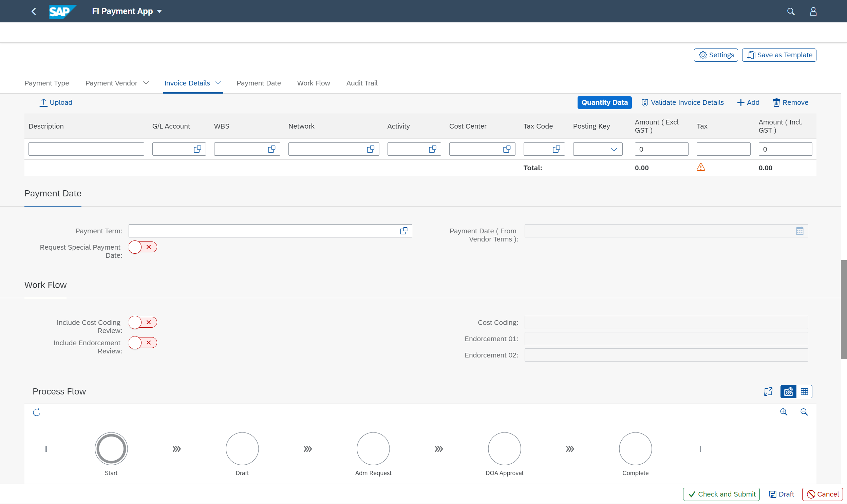Click Check and Submit
The width and height of the screenshot is (847, 504).
(x=721, y=494)
